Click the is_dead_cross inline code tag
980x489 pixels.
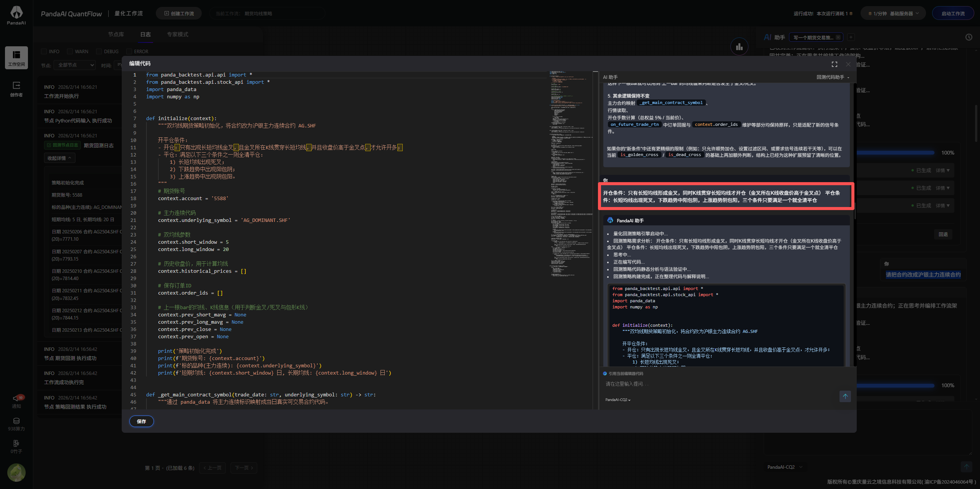pos(684,155)
